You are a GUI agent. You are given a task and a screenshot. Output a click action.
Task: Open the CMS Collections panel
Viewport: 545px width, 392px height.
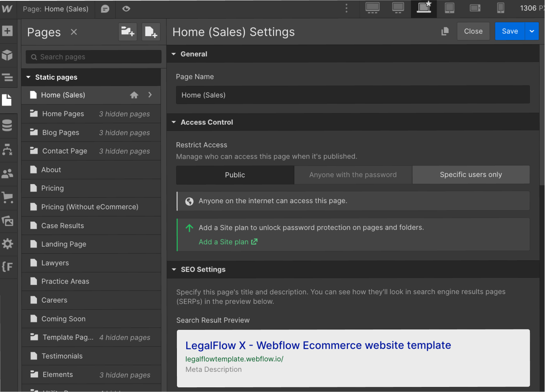coord(8,125)
